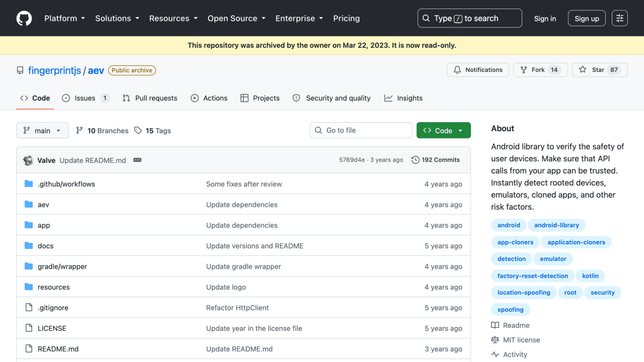The height and width of the screenshot is (362, 644).
Task: Click the magnifier icon in search box
Action: tap(426, 18)
